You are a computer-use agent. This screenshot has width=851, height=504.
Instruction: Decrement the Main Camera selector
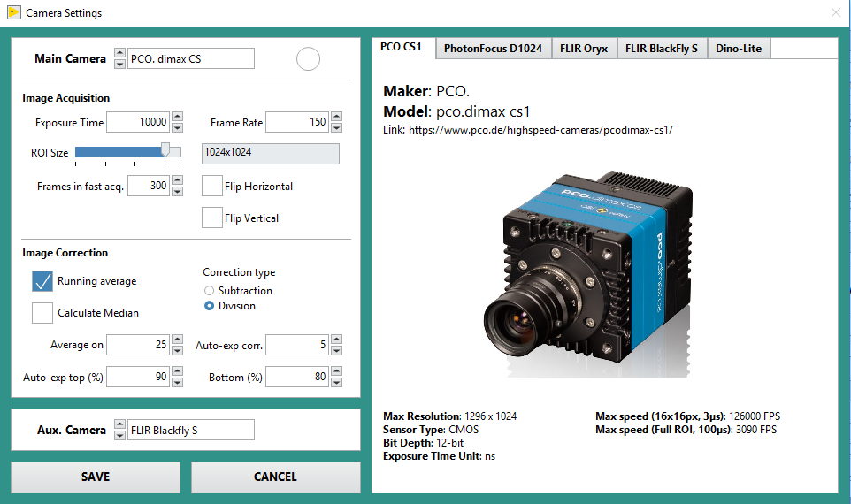tap(120, 64)
